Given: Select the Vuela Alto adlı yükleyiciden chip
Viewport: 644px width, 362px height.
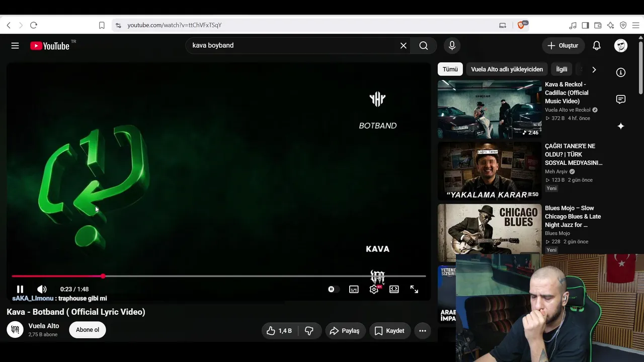Looking at the screenshot, I should [507, 69].
